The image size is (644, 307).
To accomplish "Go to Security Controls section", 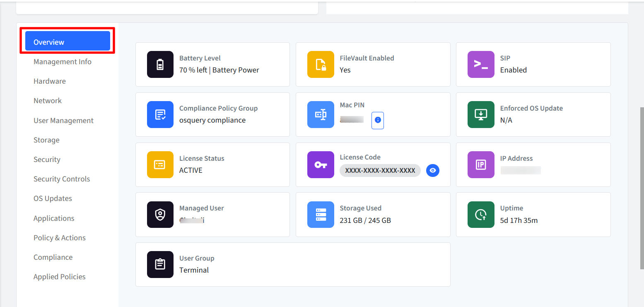I will pyautogui.click(x=62, y=179).
